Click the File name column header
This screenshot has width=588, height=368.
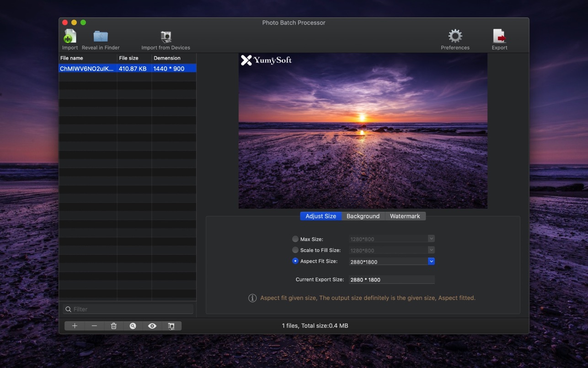88,58
